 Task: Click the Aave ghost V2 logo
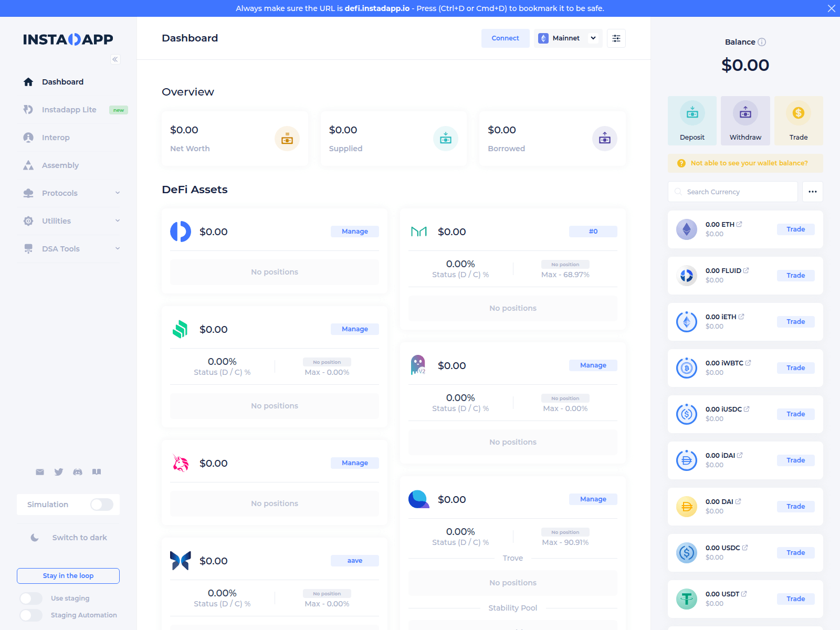[x=418, y=365]
